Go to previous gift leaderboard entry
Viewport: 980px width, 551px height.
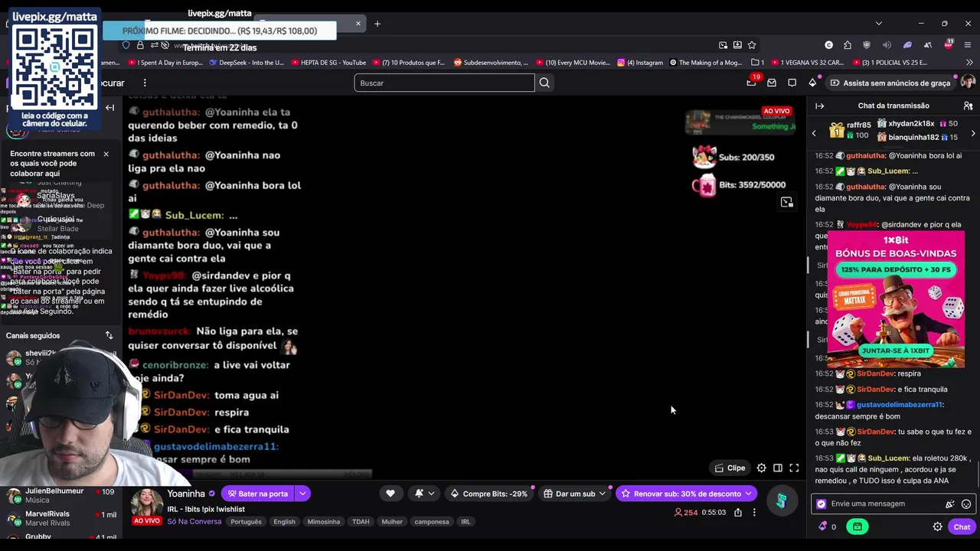tap(814, 133)
